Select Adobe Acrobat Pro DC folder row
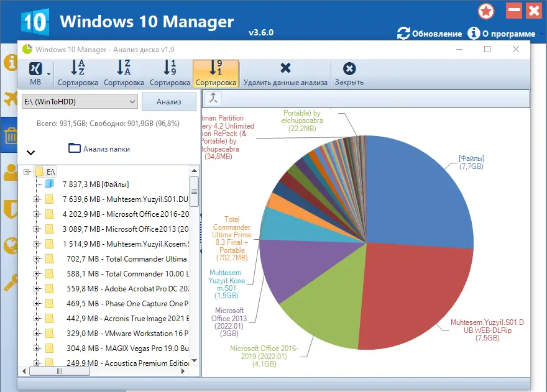 pyautogui.click(x=127, y=289)
